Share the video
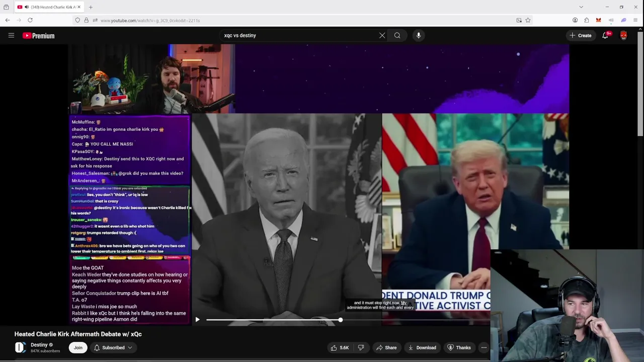The image size is (644, 362). click(x=386, y=347)
